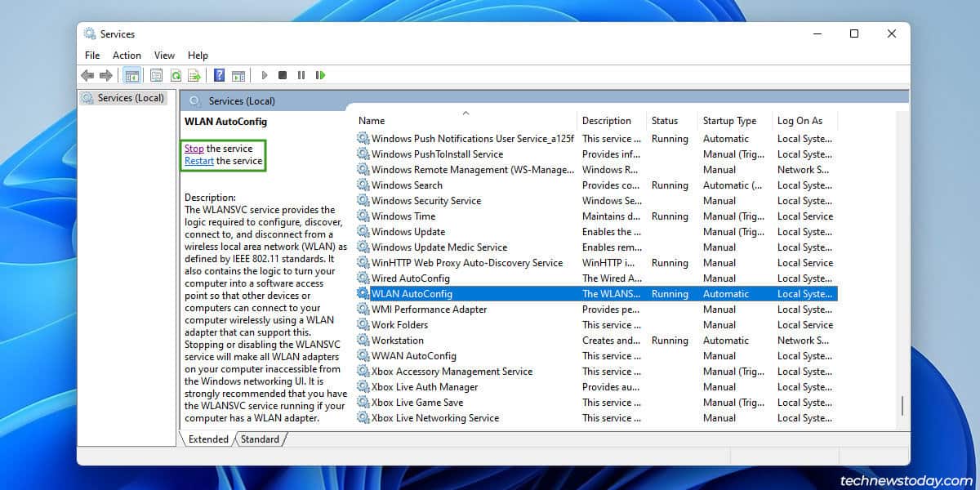Click the Back arrow in toolbar
980x490 pixels.
pos(87,75)
